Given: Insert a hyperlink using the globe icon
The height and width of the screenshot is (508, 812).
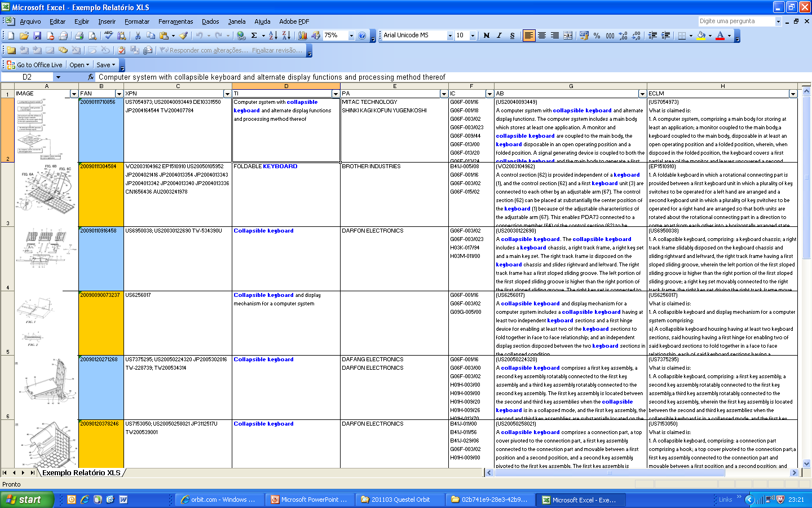Looking at the screenshot, I should click(241, 35).
